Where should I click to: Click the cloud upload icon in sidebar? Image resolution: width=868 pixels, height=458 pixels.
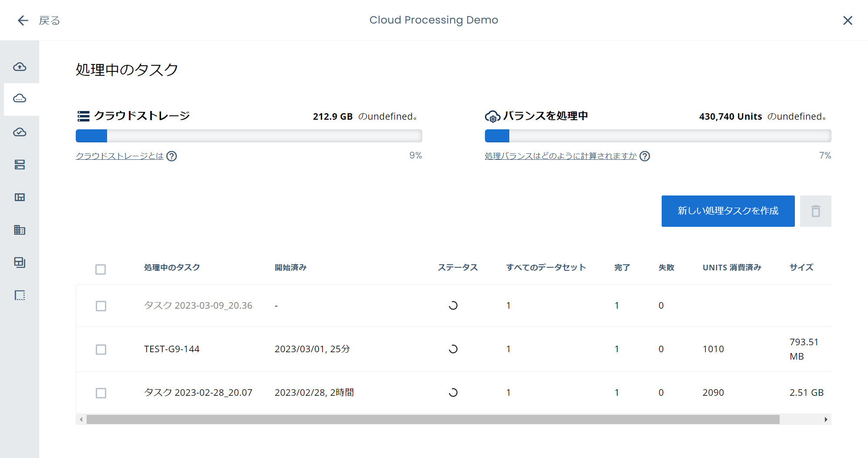click(x=20, y=67)
